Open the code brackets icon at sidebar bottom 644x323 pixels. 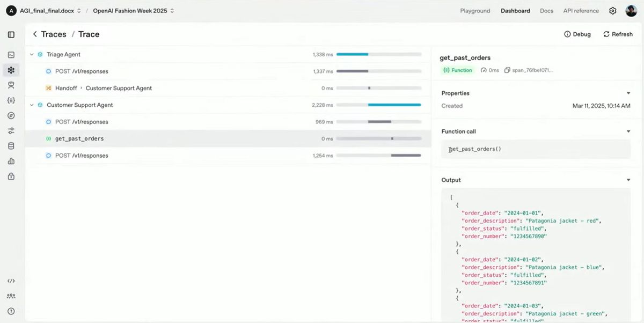[11, 281]
